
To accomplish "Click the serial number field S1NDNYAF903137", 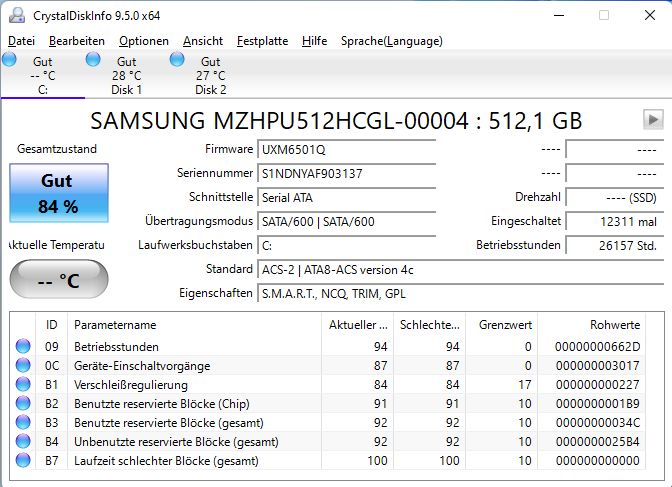I will click(x=346, y=174).
